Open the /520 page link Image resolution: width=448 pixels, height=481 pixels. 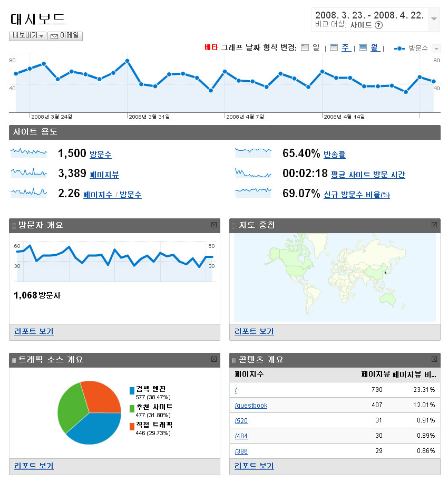pyautogui.click(x=241, y=421)
